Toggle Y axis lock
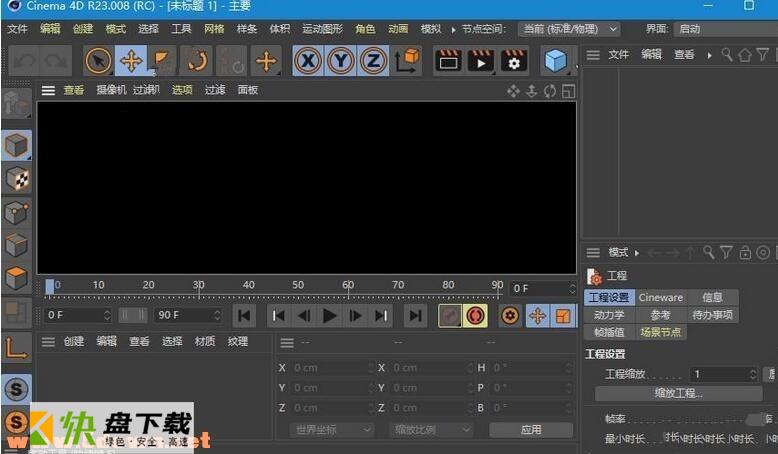Image resolution: width=778 pixels, height=454 pixels. coord(340,61)
